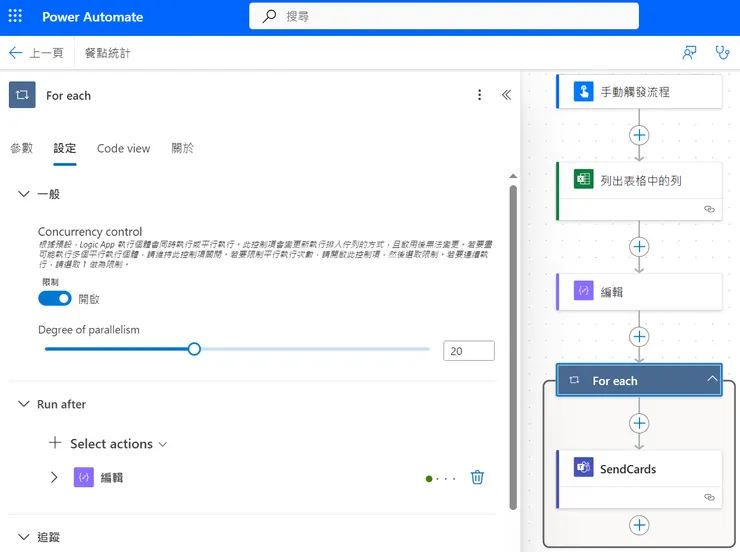Open the 關於 tab
Screen dimensions: 740x552
pyautogui.click(x=183, y=148)
